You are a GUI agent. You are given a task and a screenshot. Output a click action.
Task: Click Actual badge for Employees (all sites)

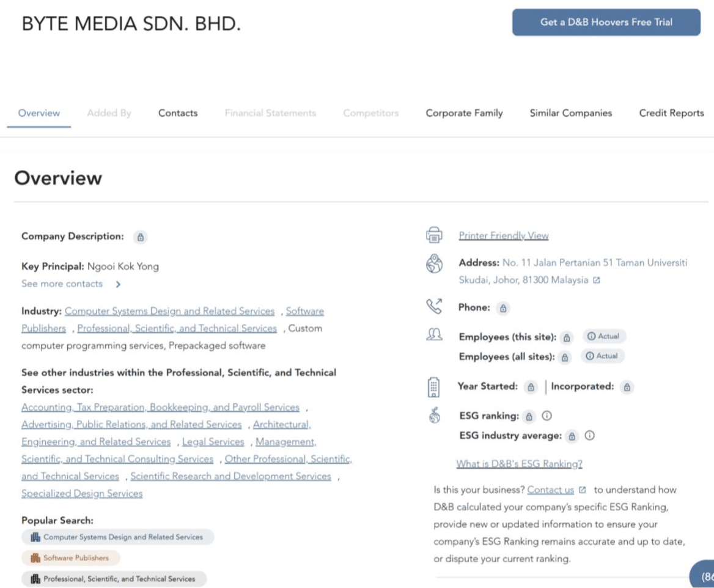pos(603,356)
